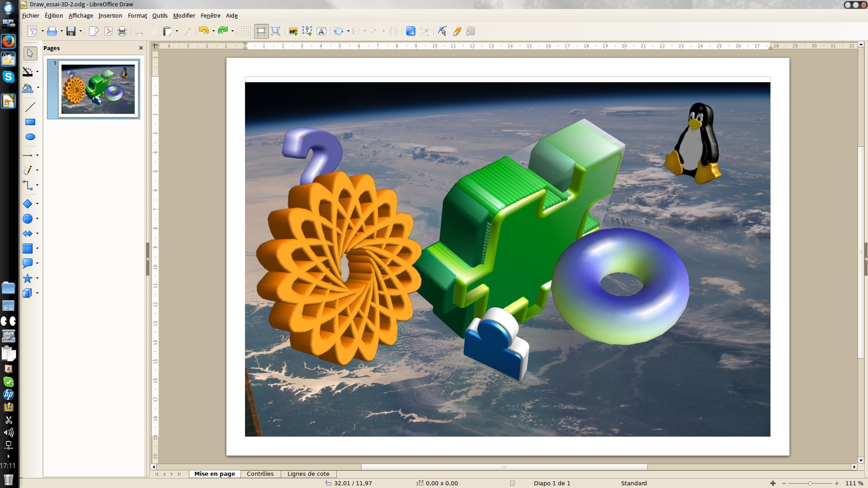Select the Line drawing tool
The width and height of the screenshot is (868, 488).
tap(30, 107)
